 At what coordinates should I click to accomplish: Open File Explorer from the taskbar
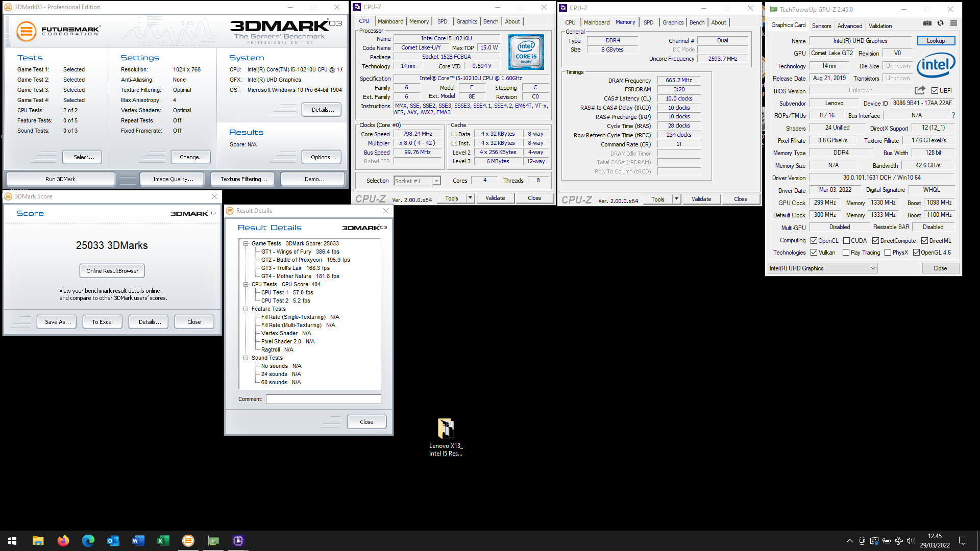point(38,541)
